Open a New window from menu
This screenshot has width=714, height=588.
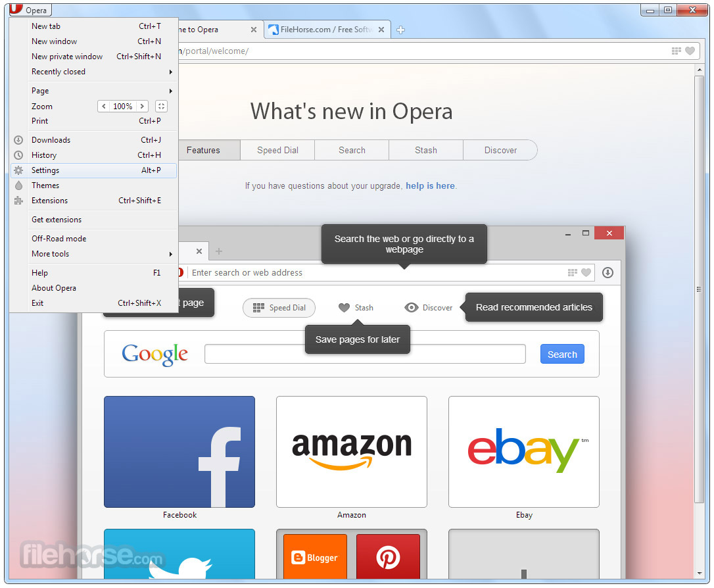[94, 41]
